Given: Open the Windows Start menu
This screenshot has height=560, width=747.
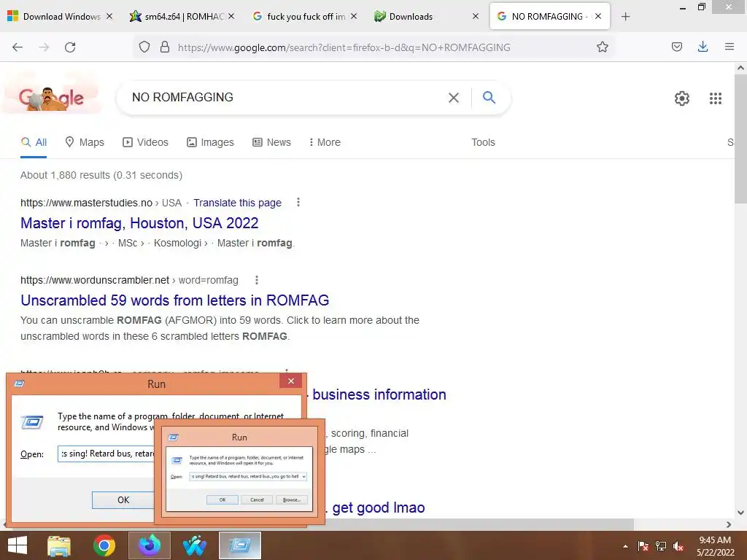Looking at the screenshot, I should [18, 545].
